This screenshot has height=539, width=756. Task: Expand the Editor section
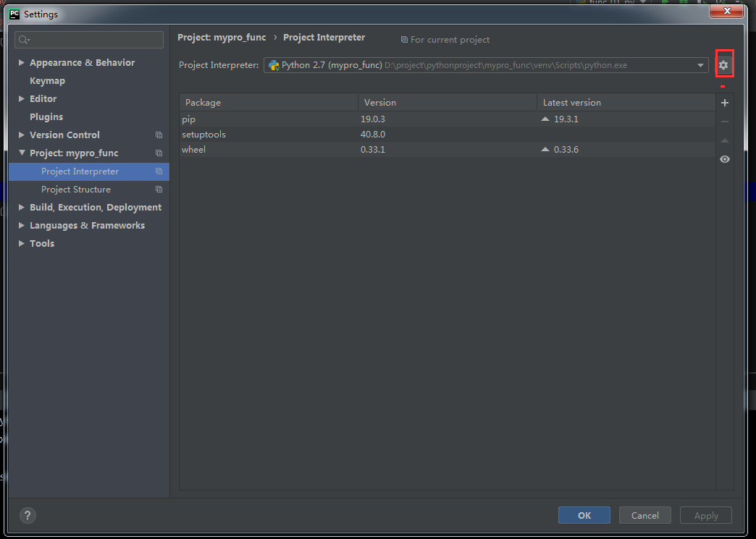[x=21, y=98]
